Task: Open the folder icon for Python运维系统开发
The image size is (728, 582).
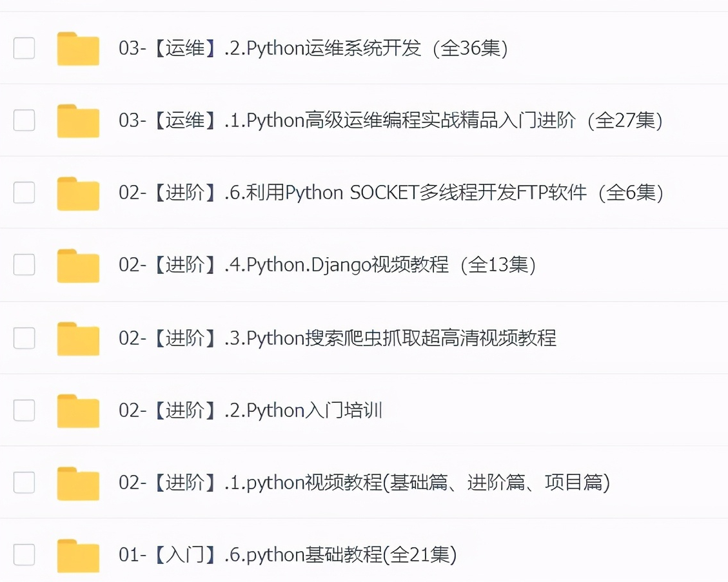Action: (77, 48)
